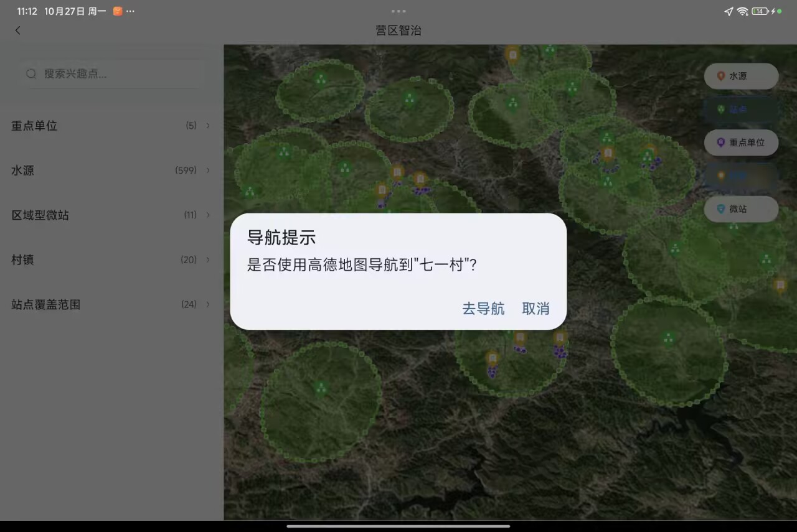This screenshot has height=532, width=797.
Task: Tap the Wi-Fi icon in the status bar
Action: (x=742, y=11)
